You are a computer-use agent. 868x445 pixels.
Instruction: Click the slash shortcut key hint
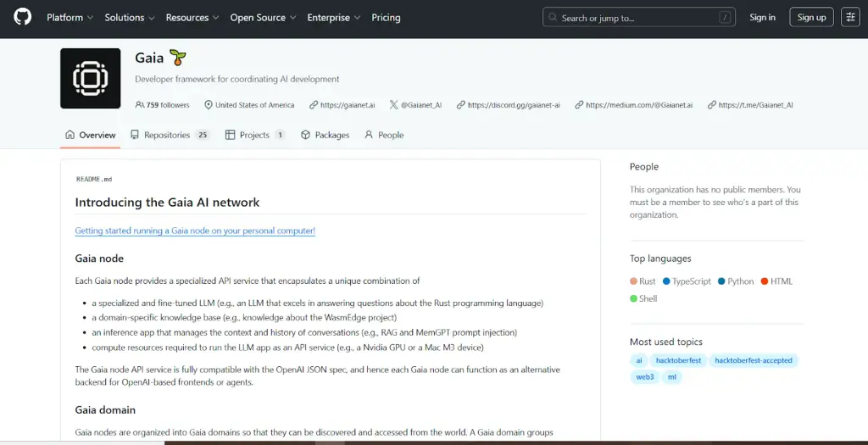tap(725, 18)
